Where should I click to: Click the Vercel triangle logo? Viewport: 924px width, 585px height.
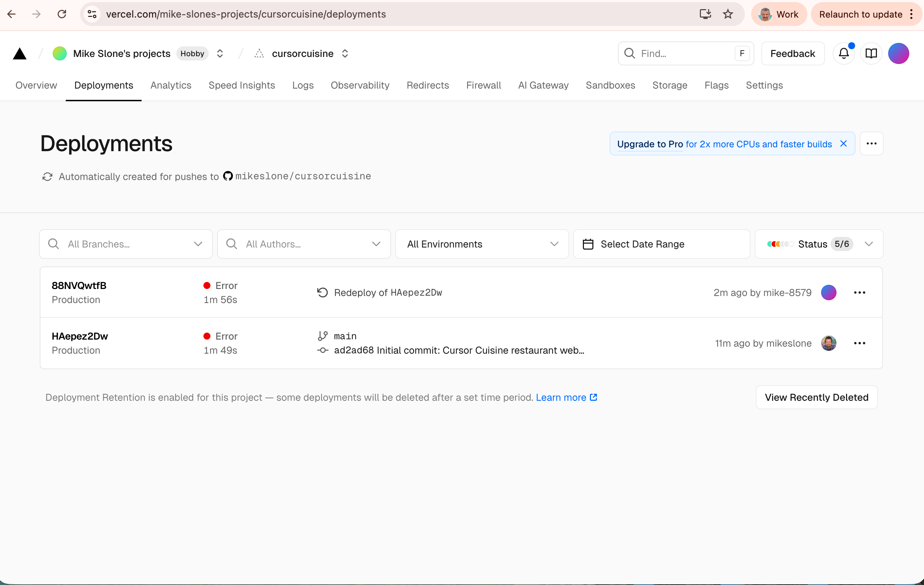pyautogui.click(x=20, y=54)
